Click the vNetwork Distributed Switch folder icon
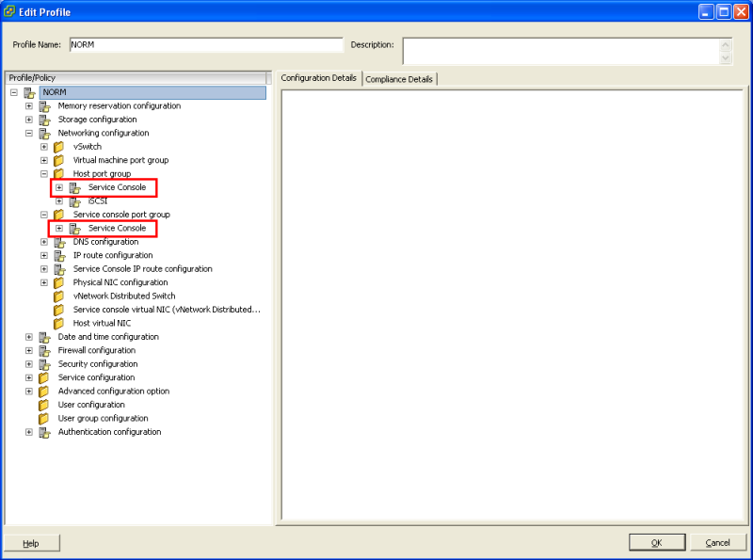This screenshot has width=753, height=560. pyautogui.click(x=57, y=296)
